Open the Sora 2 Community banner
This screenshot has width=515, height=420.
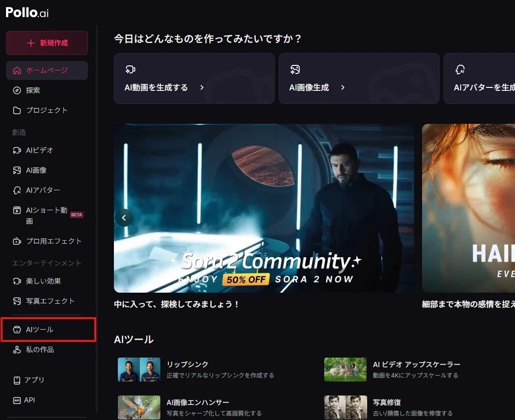(x=264, y=208)
